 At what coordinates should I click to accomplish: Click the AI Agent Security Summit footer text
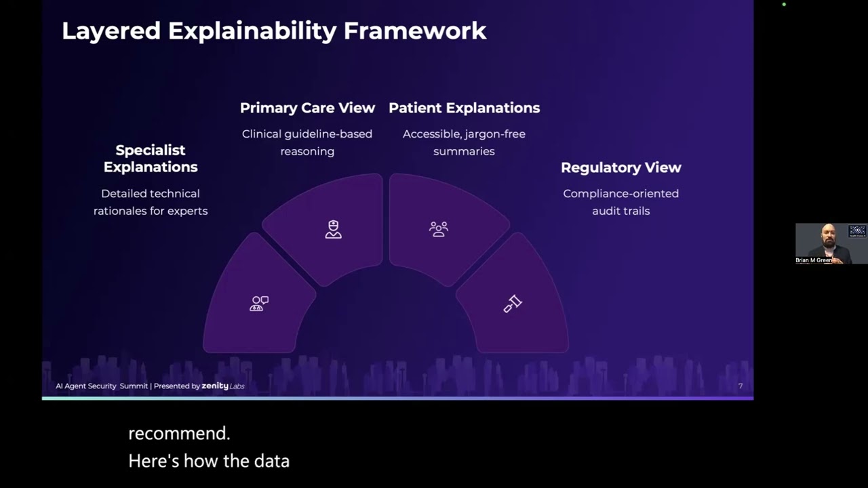[x=102, y=386]
